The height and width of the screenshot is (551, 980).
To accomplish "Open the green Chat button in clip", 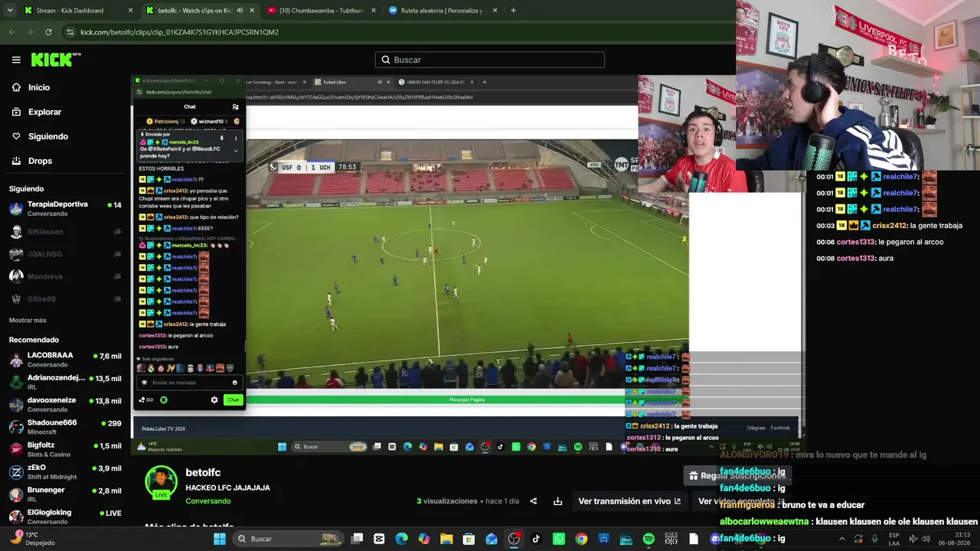I will pos(233,399).
